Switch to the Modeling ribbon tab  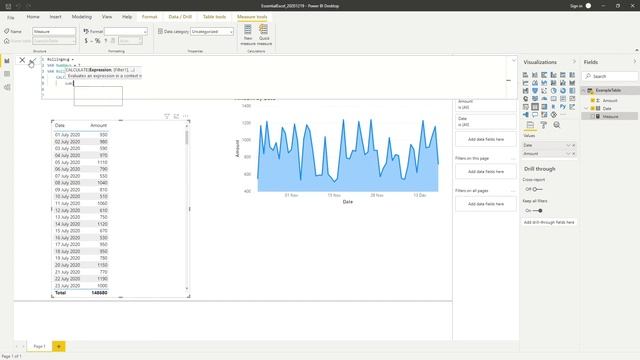pos(82,17)
